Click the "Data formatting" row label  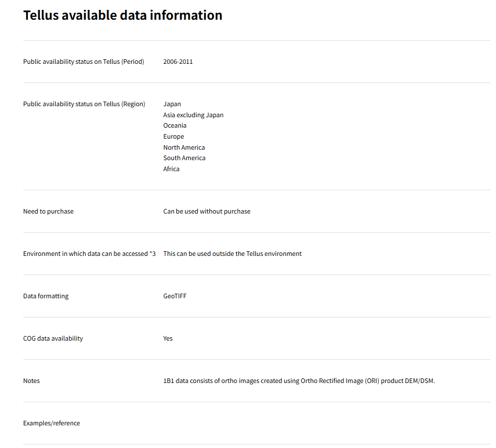(x=46, y=296)
